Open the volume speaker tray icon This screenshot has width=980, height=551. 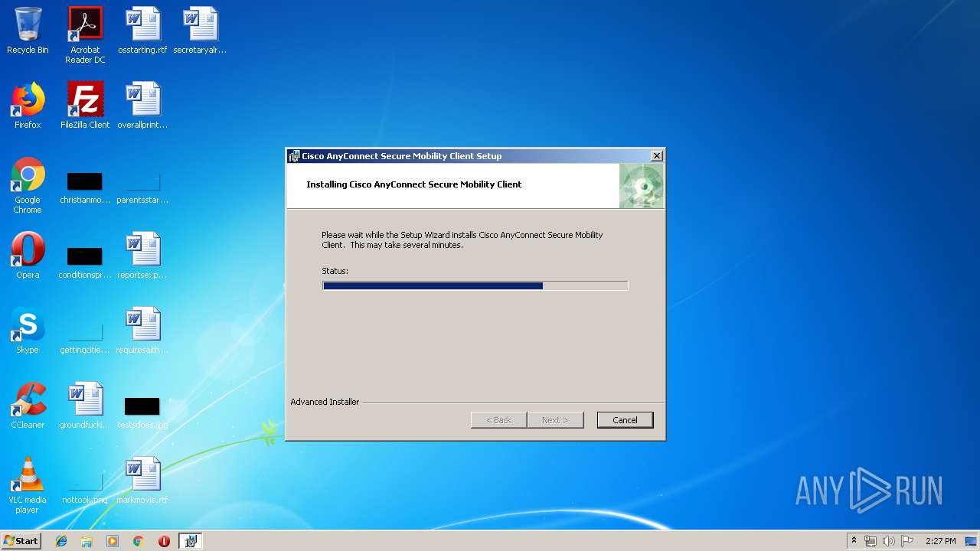tap(888, 541)
